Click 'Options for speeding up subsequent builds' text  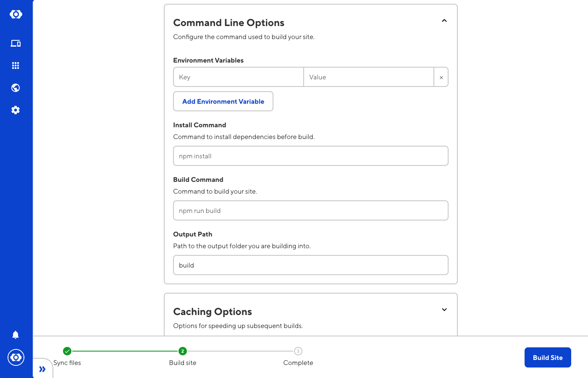pos(238,326)
